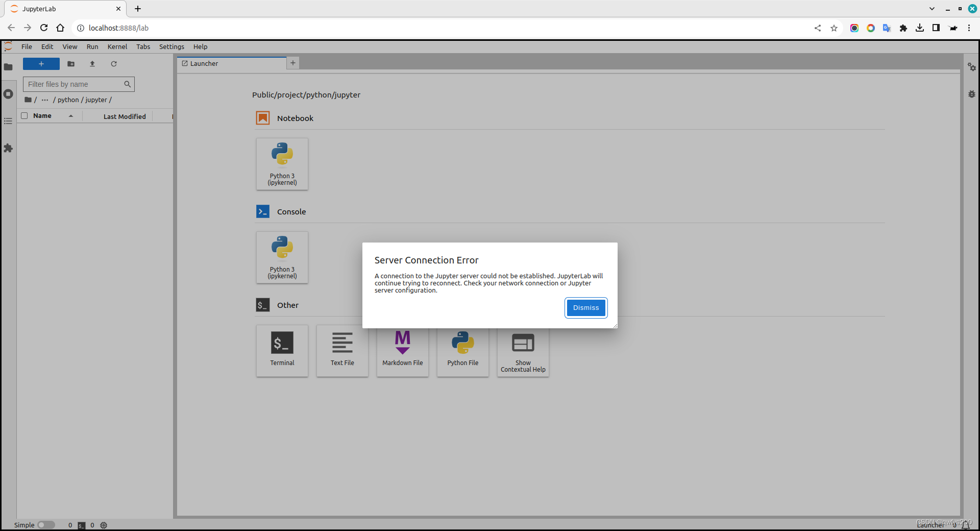Open the Settings menu

[x=171, y=46]
